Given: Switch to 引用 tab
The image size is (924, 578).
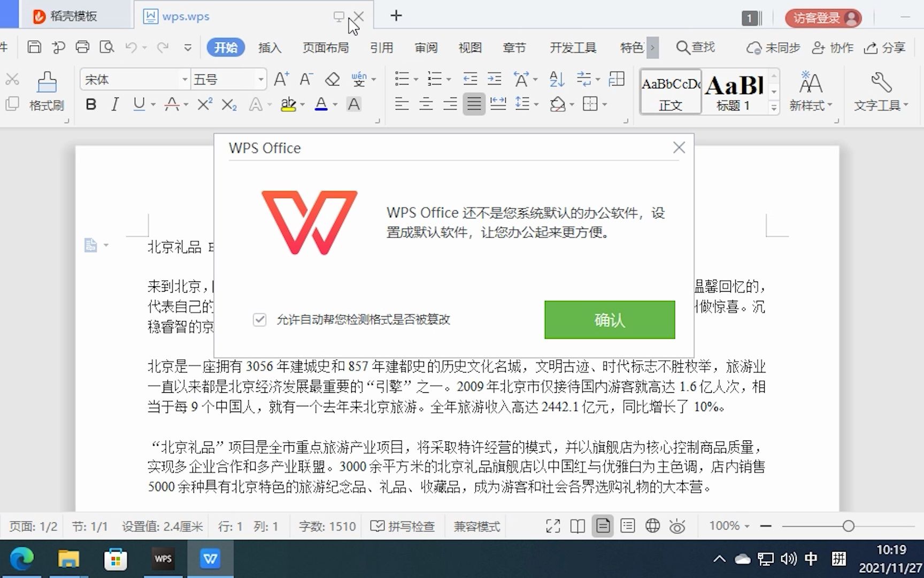Looking at the screenshot, I should coord(381,48).
